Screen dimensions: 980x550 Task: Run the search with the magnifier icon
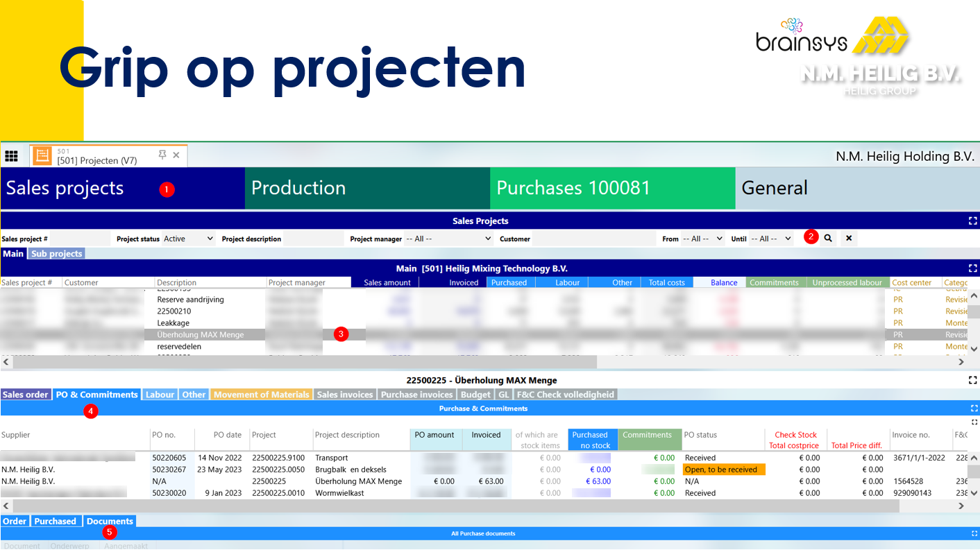click(x=828, y=237)
